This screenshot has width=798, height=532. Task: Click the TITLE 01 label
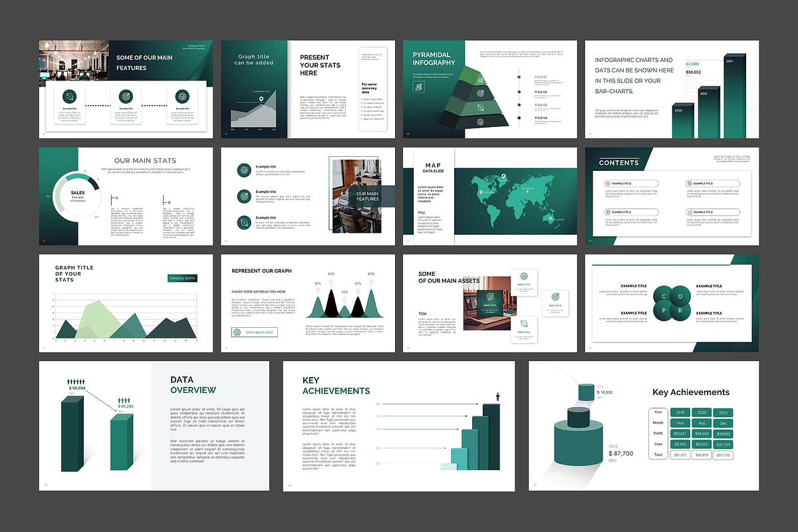pos(541,77)
